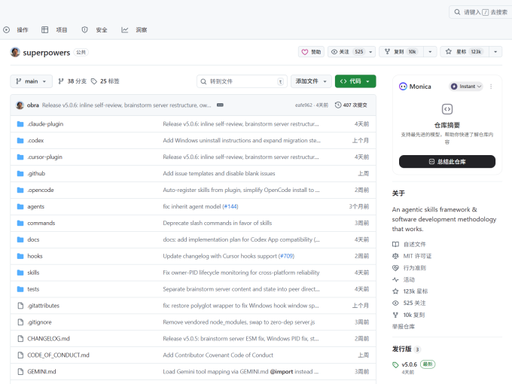Open the commands folder
This screenshot has height=384, width=512.
41,223
